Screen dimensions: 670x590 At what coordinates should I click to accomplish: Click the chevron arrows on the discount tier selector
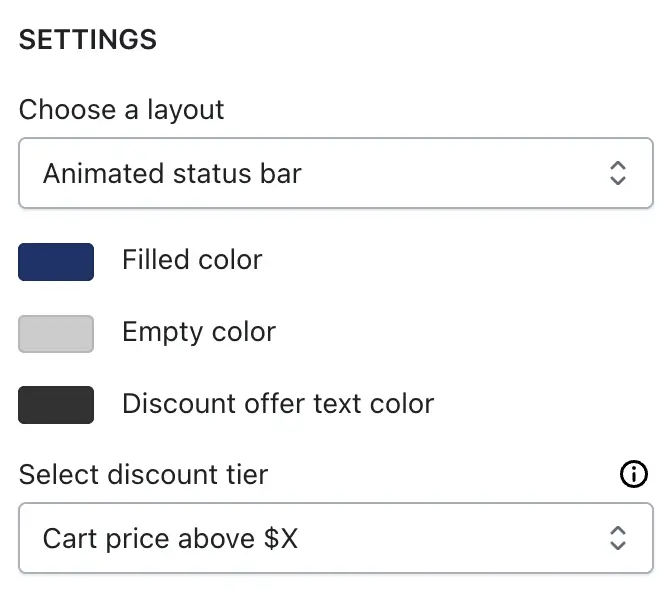pyautogui.click(x=617, y=538)
